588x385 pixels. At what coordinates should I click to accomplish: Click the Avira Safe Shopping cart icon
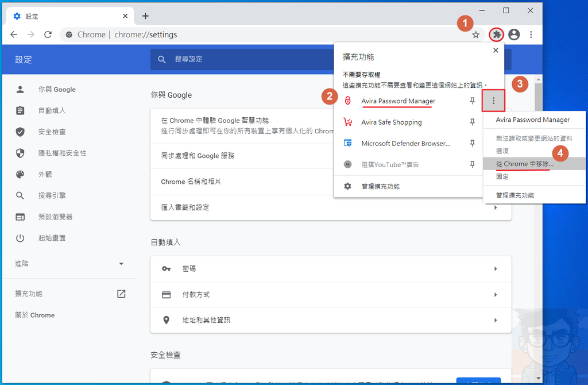347,122
